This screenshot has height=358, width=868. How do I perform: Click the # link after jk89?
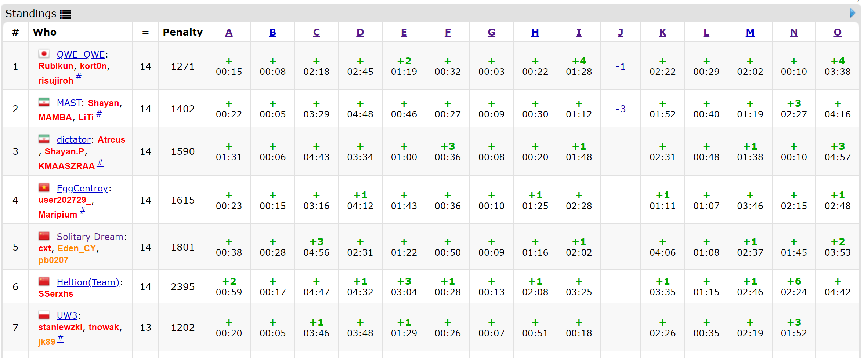pyautogui.click(x=61, y=339)
